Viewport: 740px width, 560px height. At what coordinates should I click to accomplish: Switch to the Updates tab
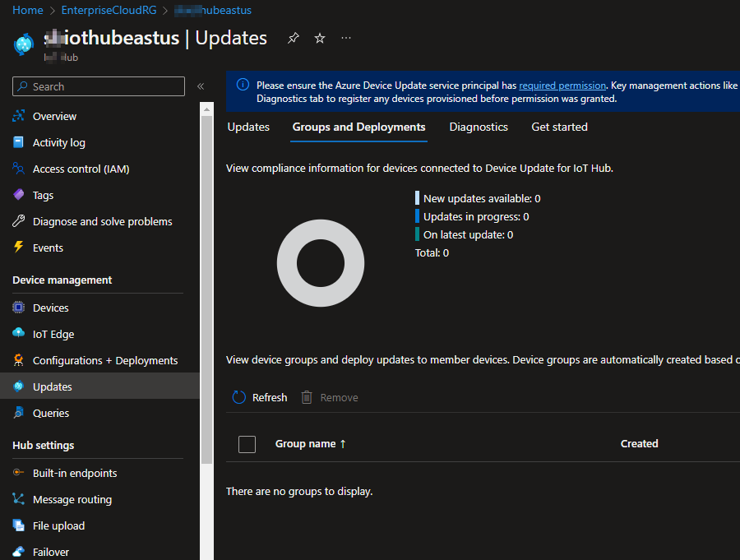pyautogui.click(x=248, y=127)
